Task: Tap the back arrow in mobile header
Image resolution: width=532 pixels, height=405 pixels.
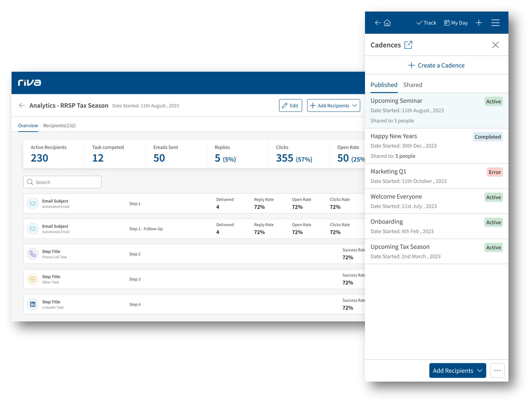Action: tap(378, 23)
